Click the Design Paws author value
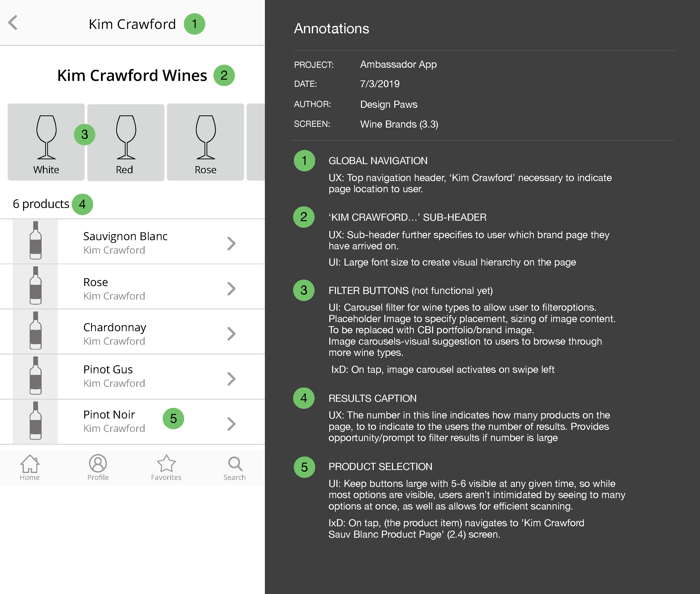Viewport: 700px width, 594px height. coord(389,104)
